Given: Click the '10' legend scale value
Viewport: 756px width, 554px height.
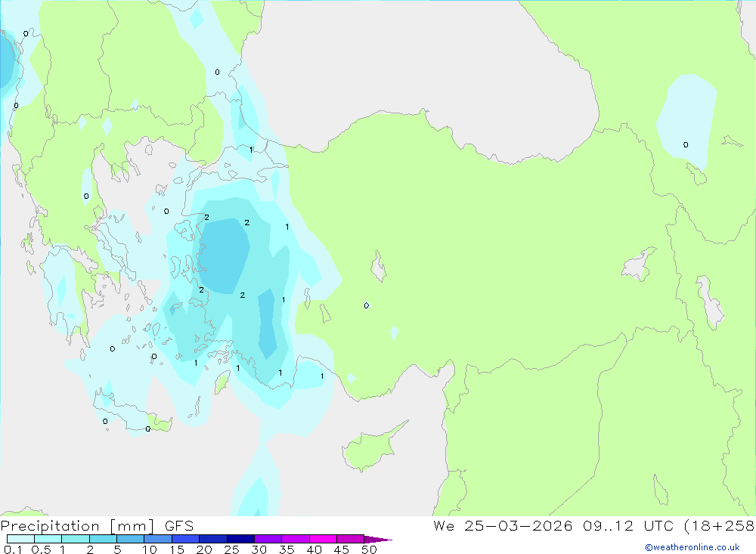Looking at the screenshot, I should [x=150, y=549].
